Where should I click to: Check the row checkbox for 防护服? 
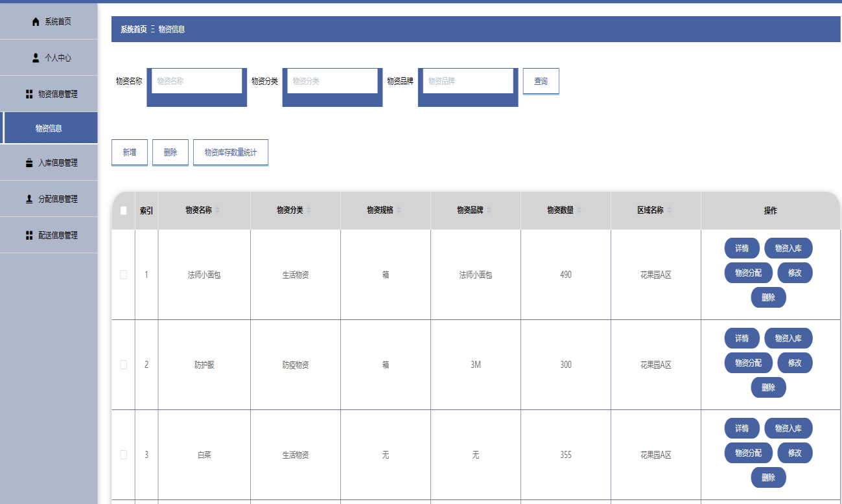click(x=123, y=365)
